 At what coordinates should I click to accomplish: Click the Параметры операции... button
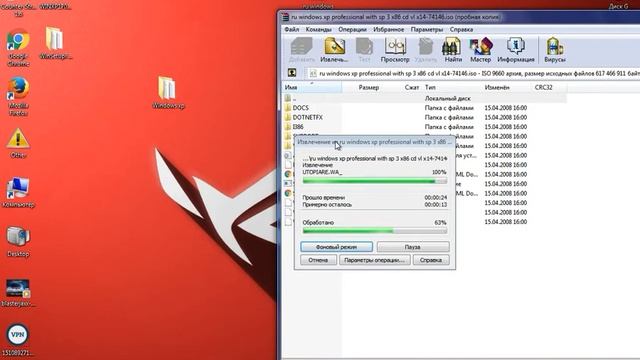374,260
